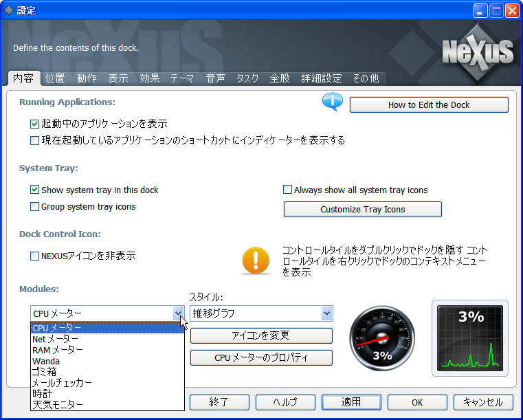Screen dimensions: 523x420
Task: Collapse the CPU メーター module dropdown arrow
Action: 179,313
